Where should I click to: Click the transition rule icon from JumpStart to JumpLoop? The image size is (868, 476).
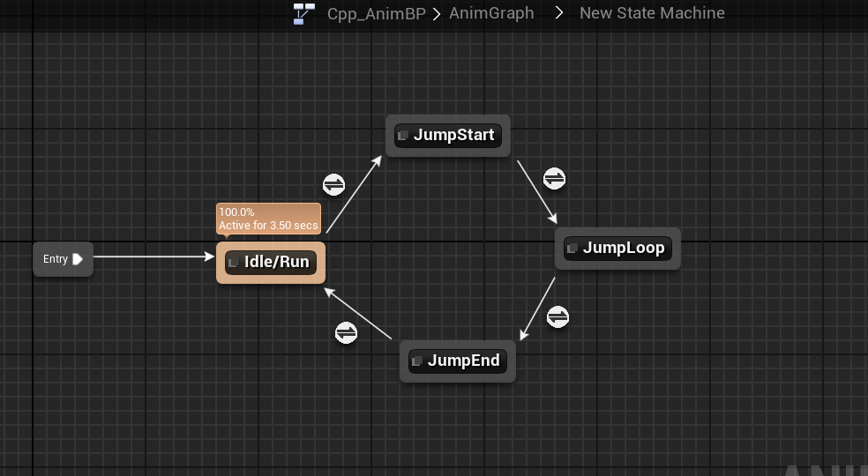point(554,179)
